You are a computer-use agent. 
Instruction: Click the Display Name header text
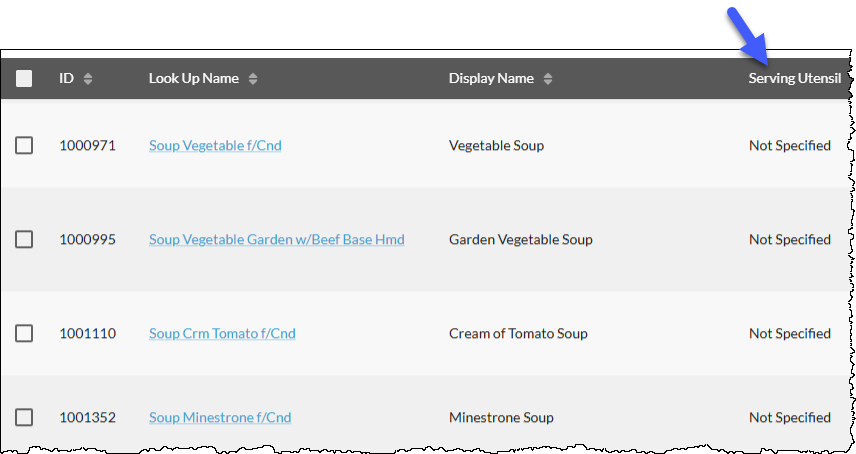pos(491,79)
